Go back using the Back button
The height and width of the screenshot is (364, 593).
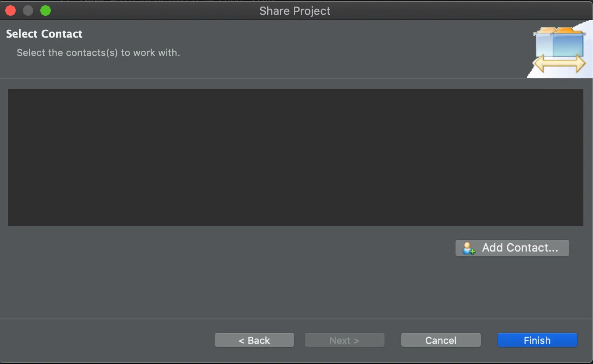click(254, 340)
